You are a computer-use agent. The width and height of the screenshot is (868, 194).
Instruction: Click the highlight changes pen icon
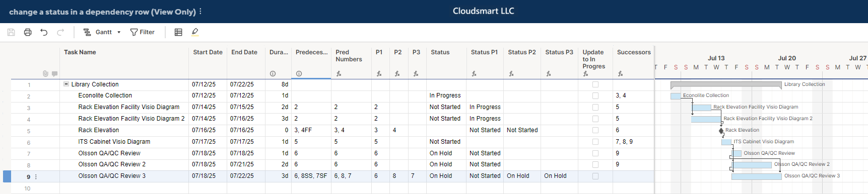pyautogui.click(x=195, y=32)
